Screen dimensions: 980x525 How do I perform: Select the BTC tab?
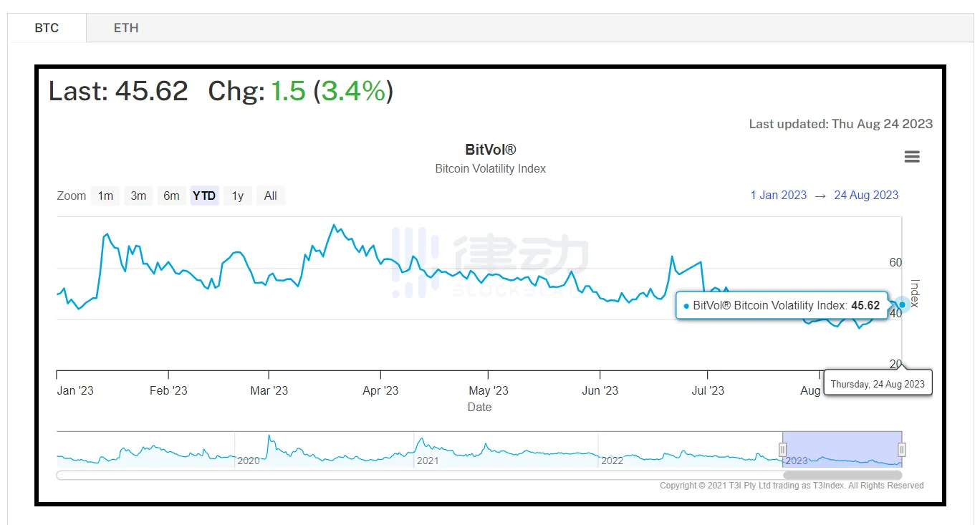point(47,28)
